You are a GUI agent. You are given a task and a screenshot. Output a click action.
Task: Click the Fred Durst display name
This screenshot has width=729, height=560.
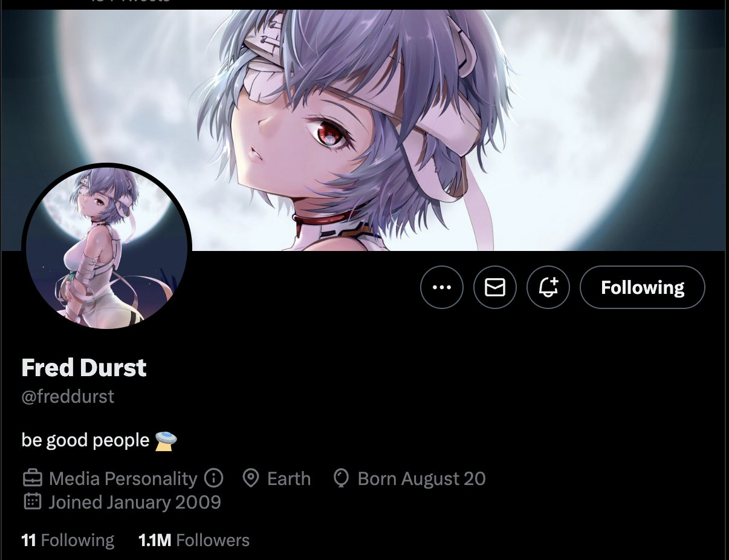[84, 368]
